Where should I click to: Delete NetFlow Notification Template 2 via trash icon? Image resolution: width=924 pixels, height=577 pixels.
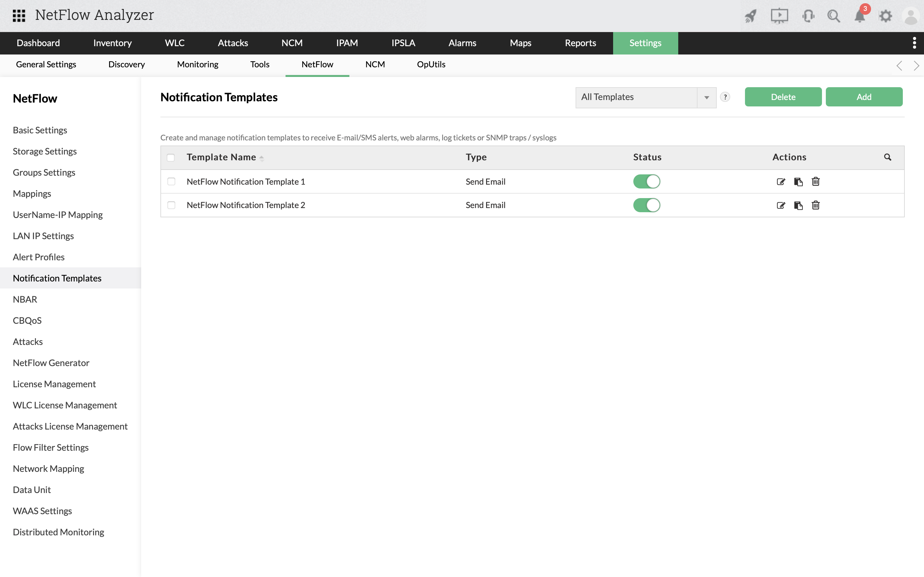click(x=816, y=205)
